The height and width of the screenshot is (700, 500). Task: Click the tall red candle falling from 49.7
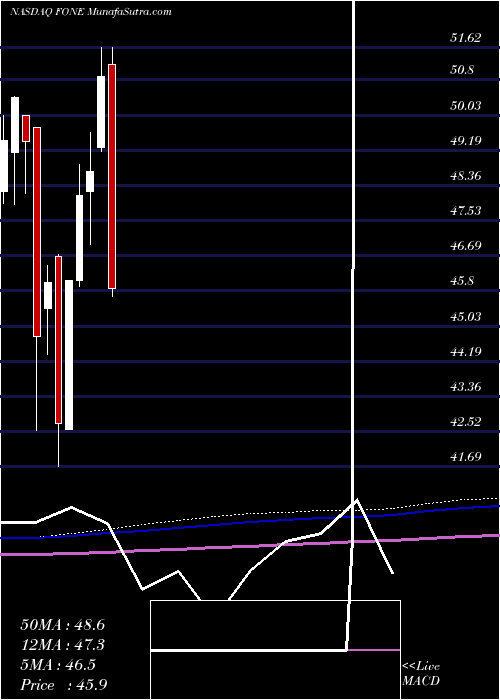pyautogui.click(x=37, y=232)
